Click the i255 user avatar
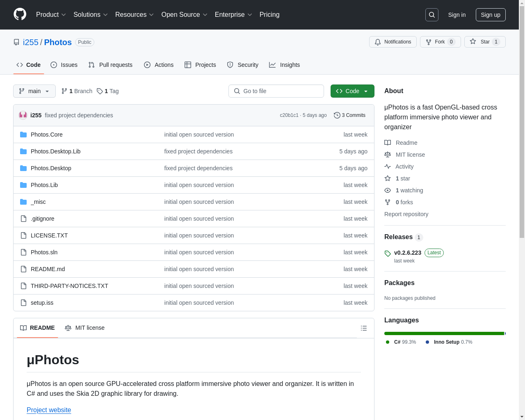 coord(23,115)
